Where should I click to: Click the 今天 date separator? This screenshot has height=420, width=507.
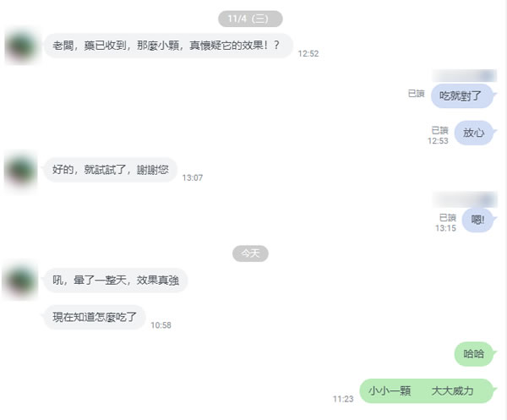250,254
